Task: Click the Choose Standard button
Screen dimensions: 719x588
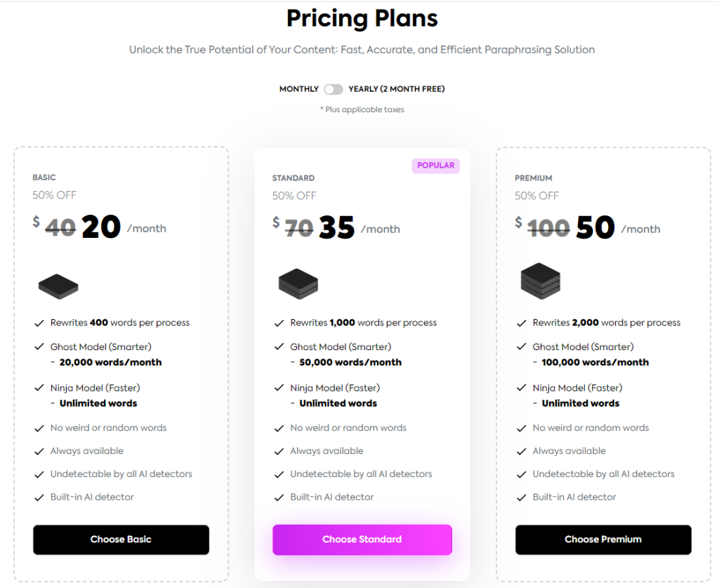Action: pyautogui.click(x=362, y=540)
